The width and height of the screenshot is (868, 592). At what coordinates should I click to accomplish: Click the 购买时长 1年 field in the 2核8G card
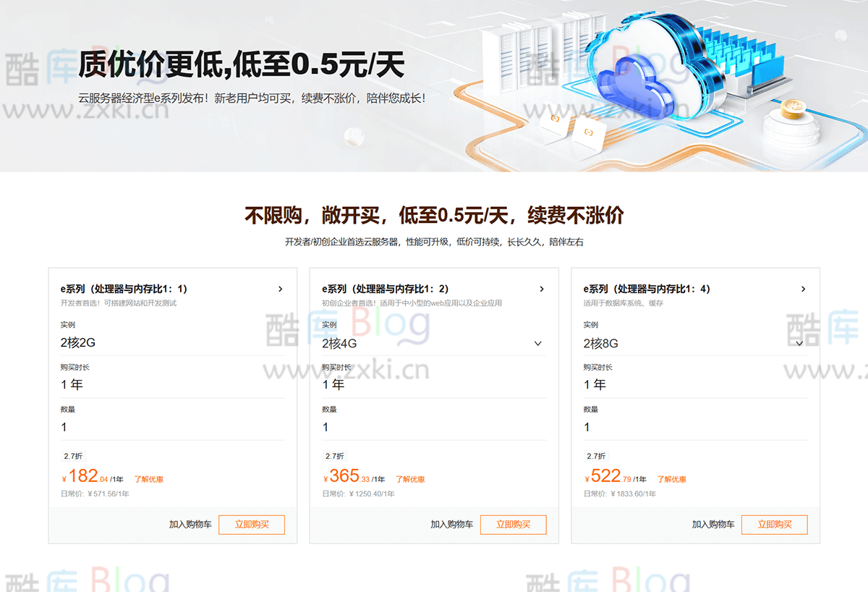695,385
